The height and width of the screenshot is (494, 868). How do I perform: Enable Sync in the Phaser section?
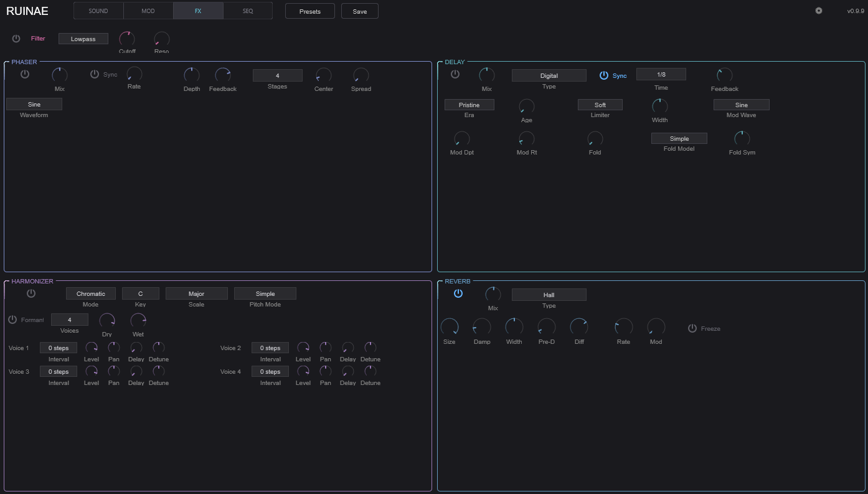tap(93, 74)
